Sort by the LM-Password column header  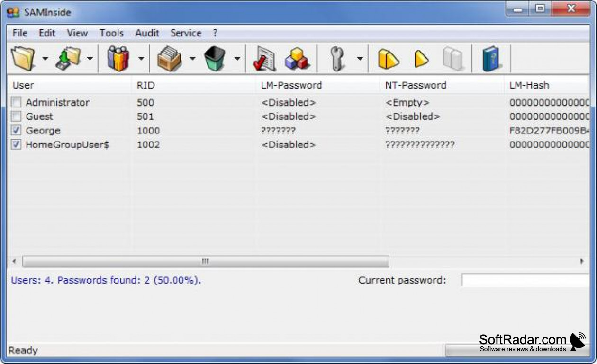317,85
